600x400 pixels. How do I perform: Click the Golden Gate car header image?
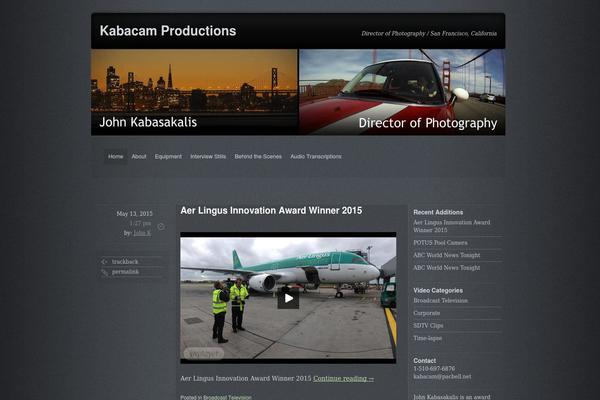(x=402, y=92)
